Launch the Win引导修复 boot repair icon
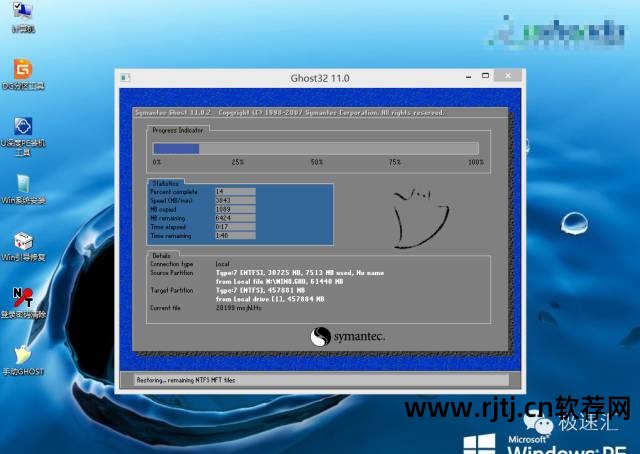The height and width of the screenshot is (454, 640). coord(23,247)
